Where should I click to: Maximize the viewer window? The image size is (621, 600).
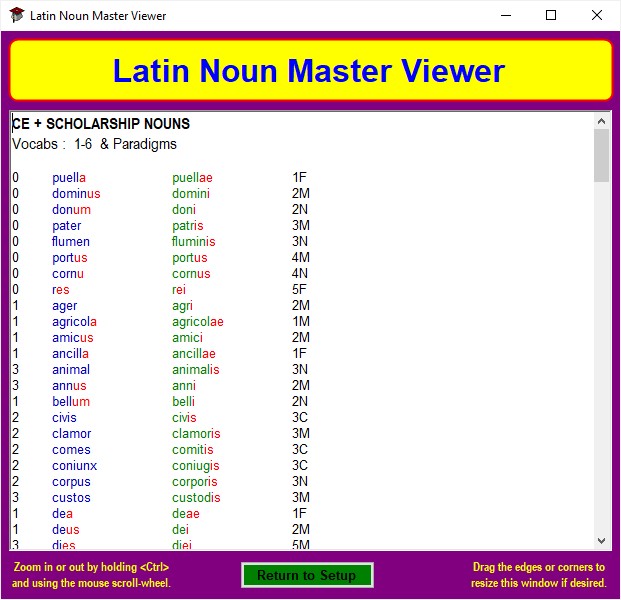(x=551, y=16)
